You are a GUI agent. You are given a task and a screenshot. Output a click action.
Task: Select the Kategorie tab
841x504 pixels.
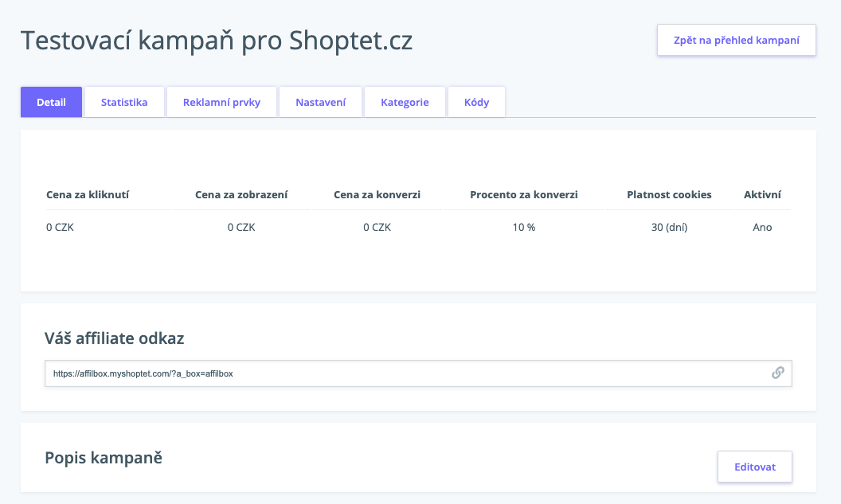[405, 102]
